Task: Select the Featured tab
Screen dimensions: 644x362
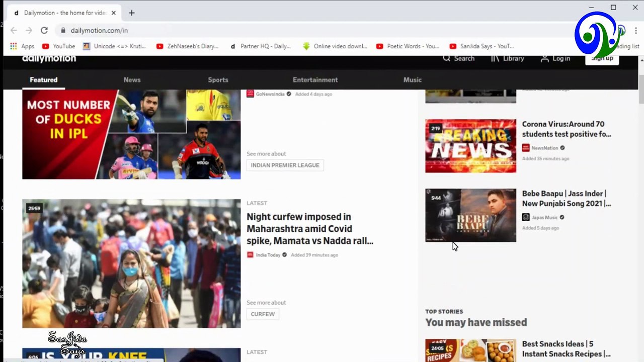Action: click(43, 79)
